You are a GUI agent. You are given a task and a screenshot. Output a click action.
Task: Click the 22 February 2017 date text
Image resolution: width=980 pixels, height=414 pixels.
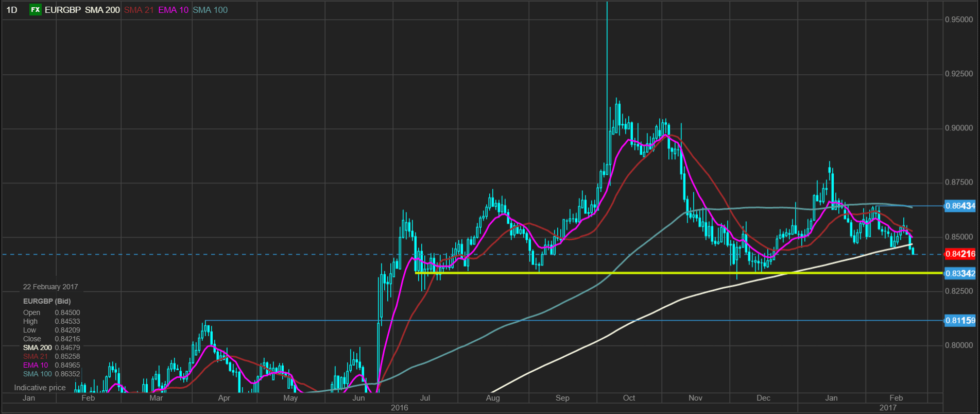[50, 287]
